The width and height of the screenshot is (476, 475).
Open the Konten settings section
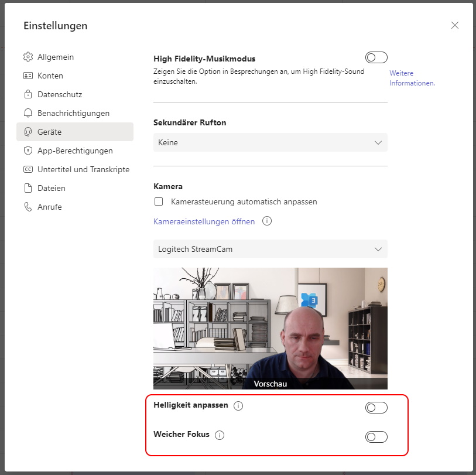click(75, 76)
